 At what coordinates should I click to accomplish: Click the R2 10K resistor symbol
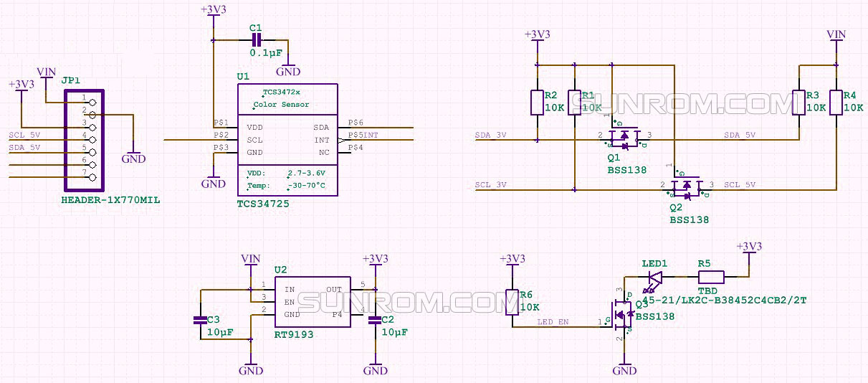click(538, 103)
